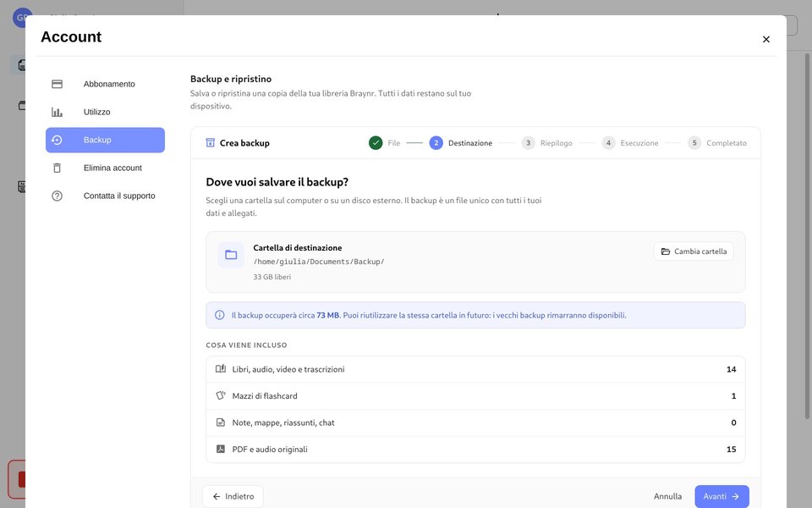Close the Account dialog
812x508 pixels.
coord(766,40)
